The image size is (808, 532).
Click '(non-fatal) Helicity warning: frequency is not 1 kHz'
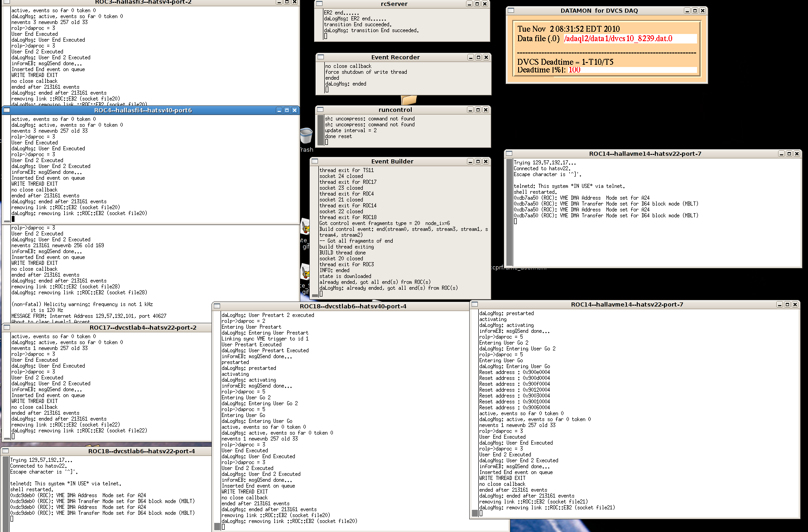click(x=82, y=304)
